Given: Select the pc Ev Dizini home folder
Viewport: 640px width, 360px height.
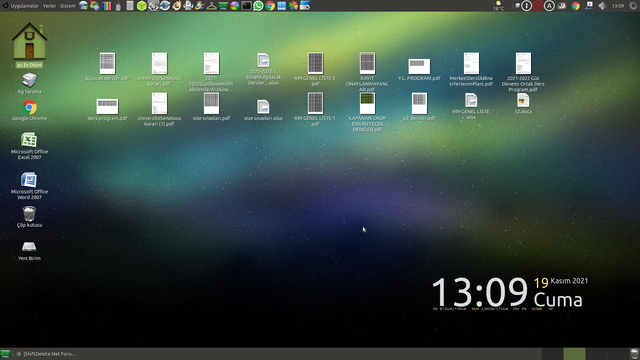Looking at the screenshot, I should click(29, 45).
